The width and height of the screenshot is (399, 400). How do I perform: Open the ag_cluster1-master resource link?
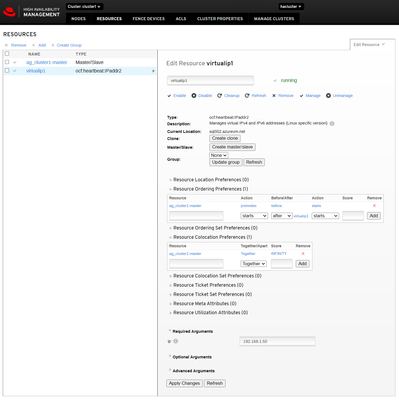47,62
